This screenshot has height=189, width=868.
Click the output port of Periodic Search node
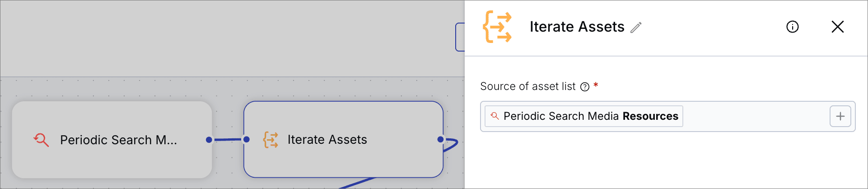tap(209, 140)
